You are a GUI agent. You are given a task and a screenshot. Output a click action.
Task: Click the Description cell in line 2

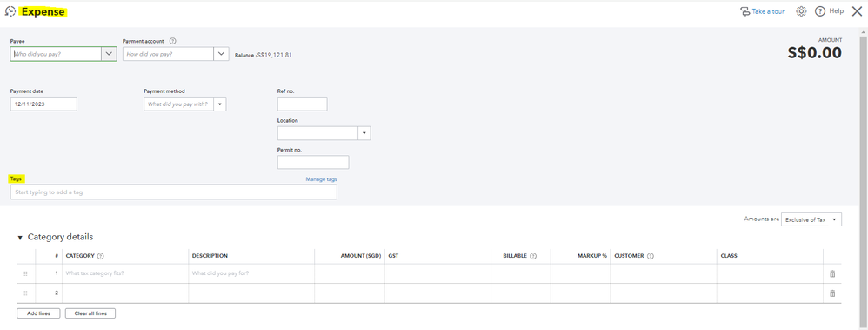(252, 293)
